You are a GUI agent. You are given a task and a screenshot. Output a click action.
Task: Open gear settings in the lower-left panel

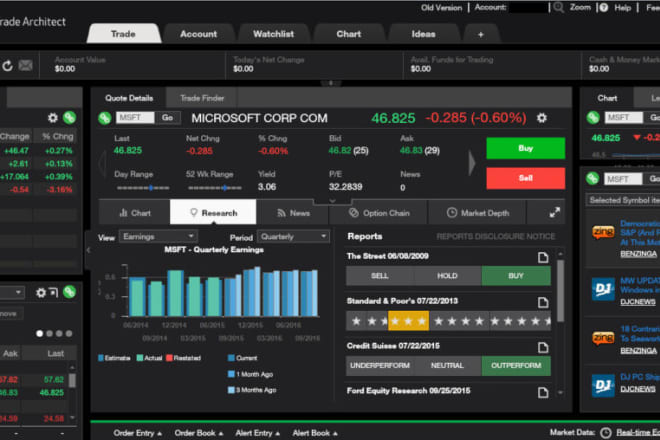(40, 292)
